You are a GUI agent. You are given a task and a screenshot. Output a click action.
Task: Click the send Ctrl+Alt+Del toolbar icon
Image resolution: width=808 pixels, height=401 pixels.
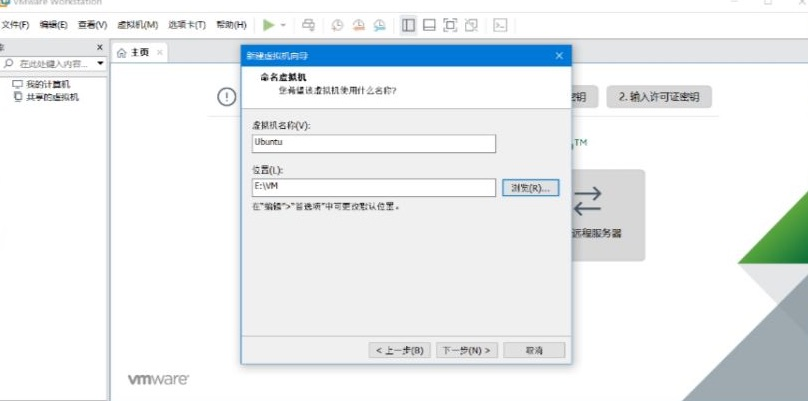tap(308, 25)
